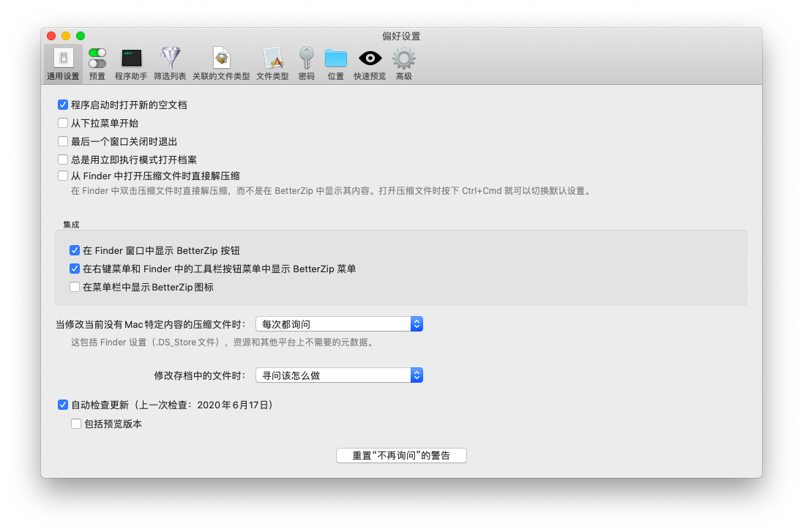803x532 pixels.
Task: Enable 包括预览版本 checkbox
Action: 76,424
